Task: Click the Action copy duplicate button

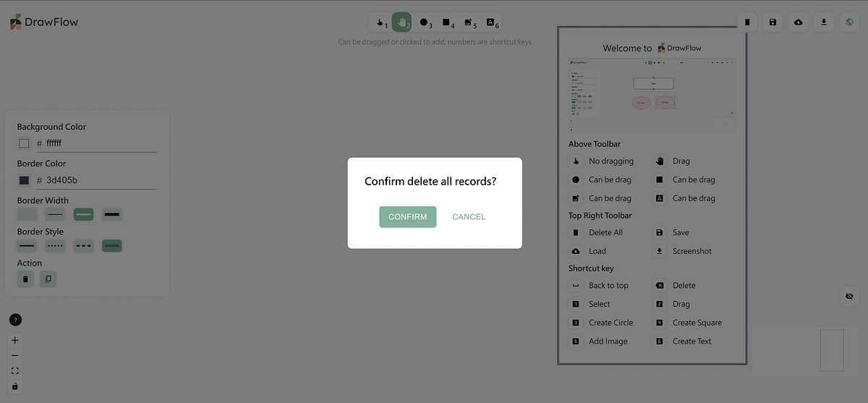Action: (48, 279)
